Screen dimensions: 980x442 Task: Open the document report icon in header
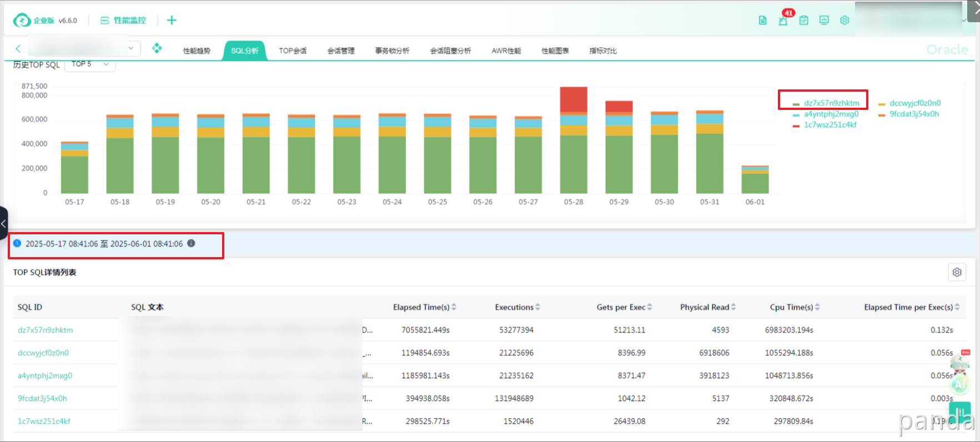(x=763, y=21)
